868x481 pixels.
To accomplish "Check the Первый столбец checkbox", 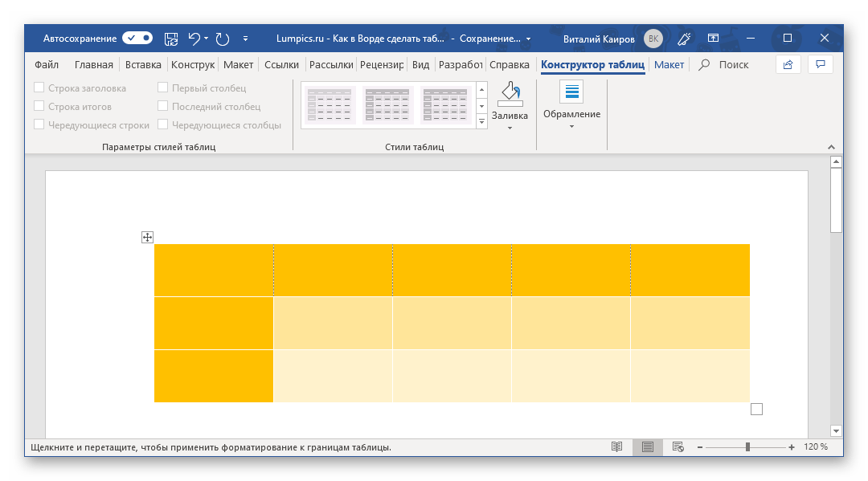I will 163,88.
